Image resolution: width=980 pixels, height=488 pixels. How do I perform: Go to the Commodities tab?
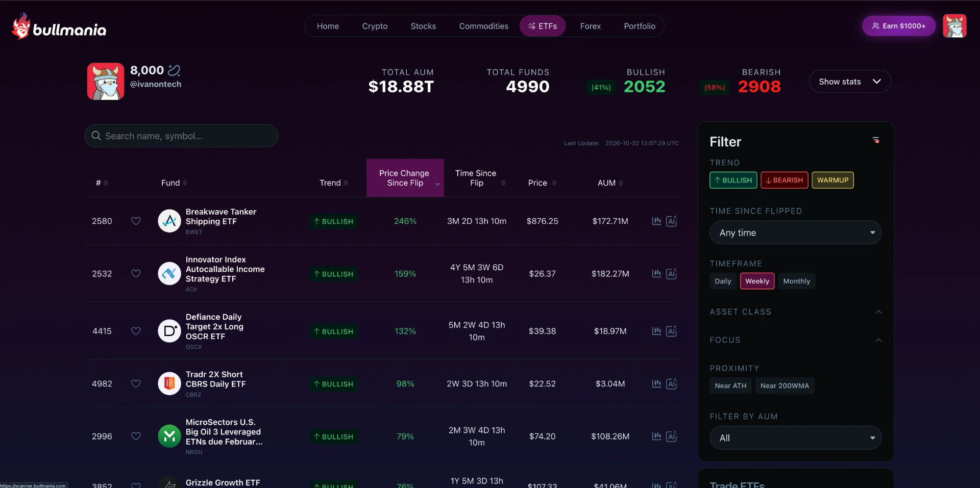(483, 26)
